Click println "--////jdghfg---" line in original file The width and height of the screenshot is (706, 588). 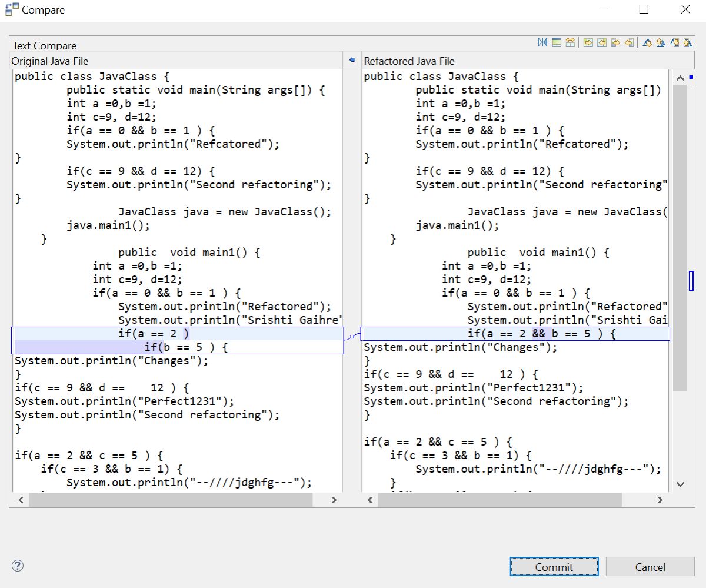tap(189, 483)
